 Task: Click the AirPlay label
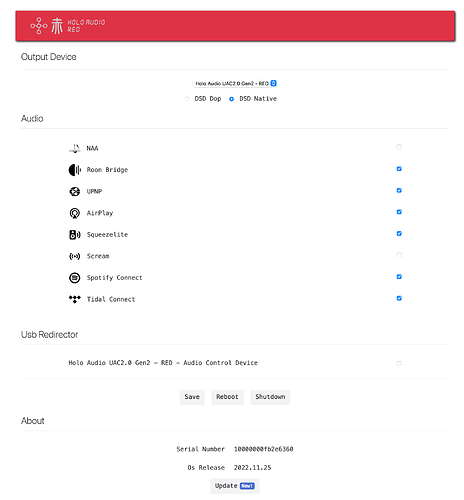[100, 213]
